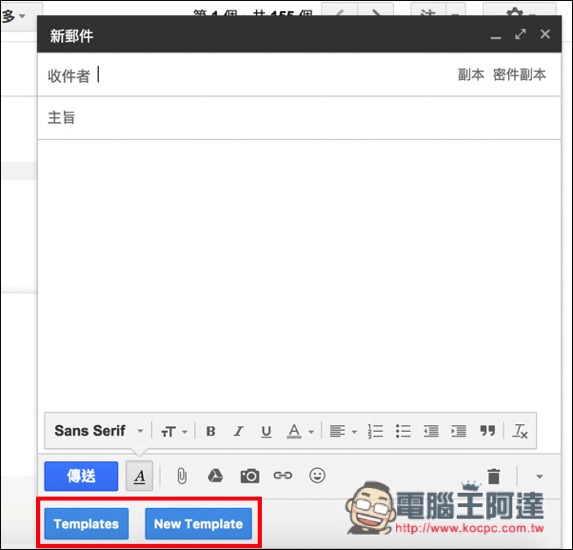Insert a photo with the camera icon
The height and width of the screenshot is (550, 573).
[x=250, y=476]
